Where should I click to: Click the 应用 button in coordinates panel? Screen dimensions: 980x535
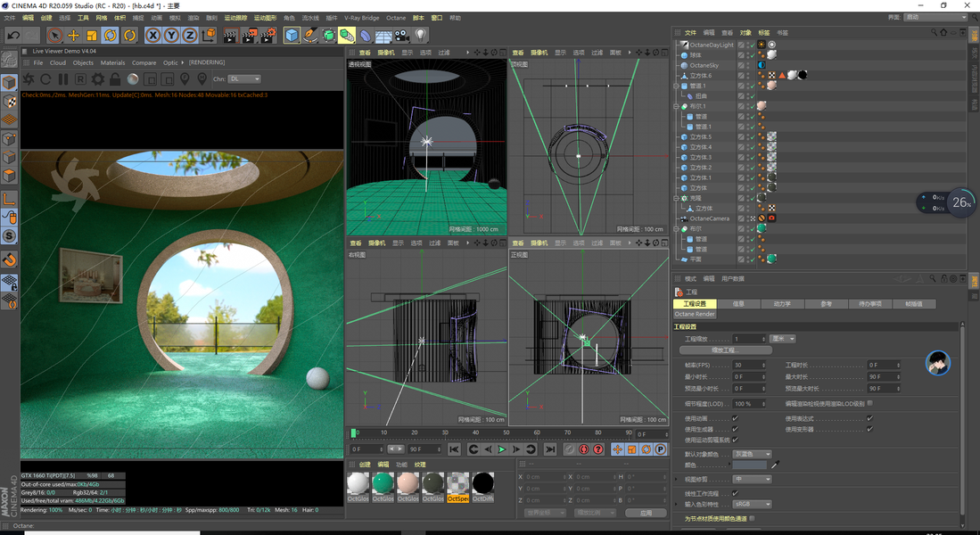pos(646,513)
